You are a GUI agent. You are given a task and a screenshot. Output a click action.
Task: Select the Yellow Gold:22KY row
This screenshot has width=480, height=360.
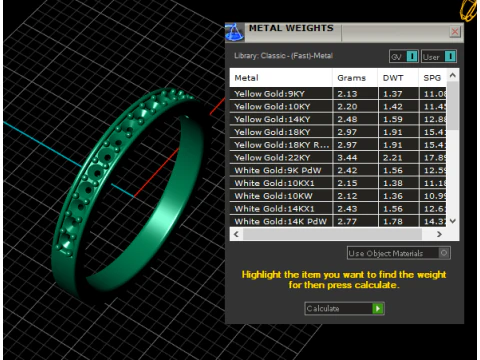pyautogui.click(x=338, y=158)
